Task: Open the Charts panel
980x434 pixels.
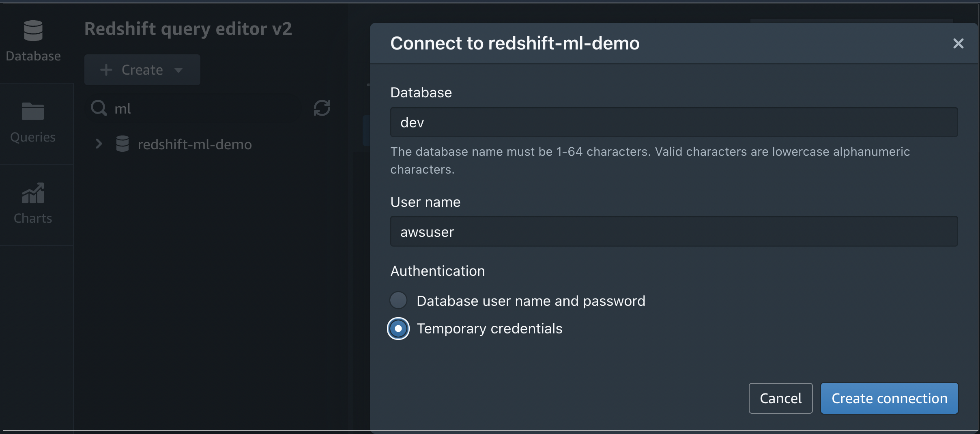Action: pos(32,202)
